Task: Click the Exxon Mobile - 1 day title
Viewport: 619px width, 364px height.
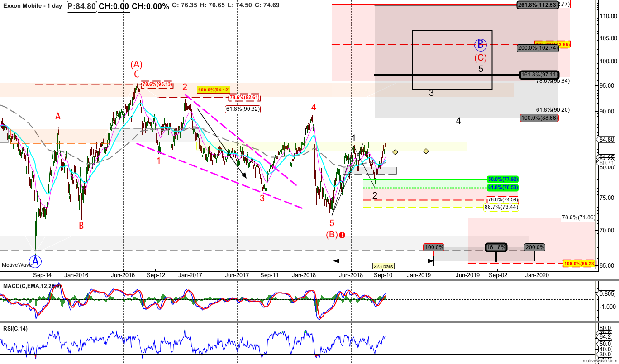Action: point(33,6)
